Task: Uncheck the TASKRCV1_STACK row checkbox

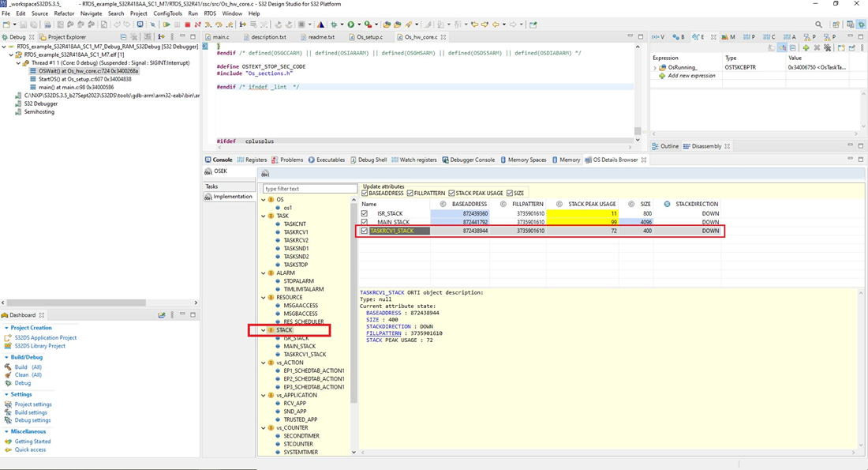Action: [x=365, y=231]
